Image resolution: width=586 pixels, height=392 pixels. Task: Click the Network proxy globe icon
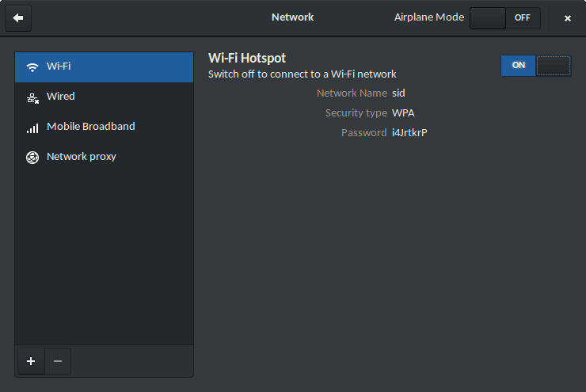pos(32,157)
